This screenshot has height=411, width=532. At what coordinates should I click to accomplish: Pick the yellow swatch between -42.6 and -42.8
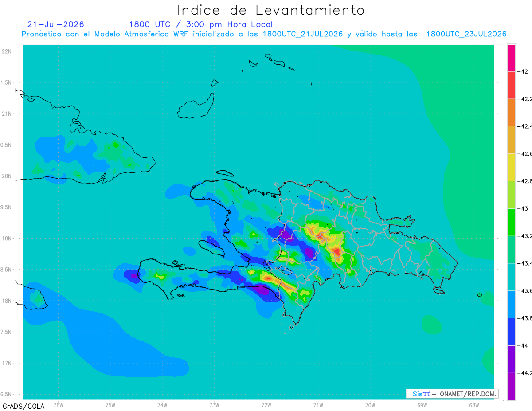pos(511,167)
